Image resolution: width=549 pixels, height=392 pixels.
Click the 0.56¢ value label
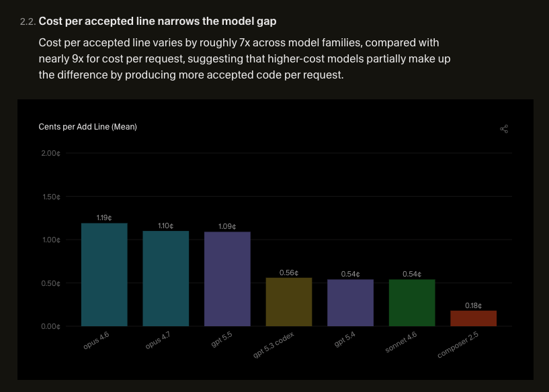[289, 273]
